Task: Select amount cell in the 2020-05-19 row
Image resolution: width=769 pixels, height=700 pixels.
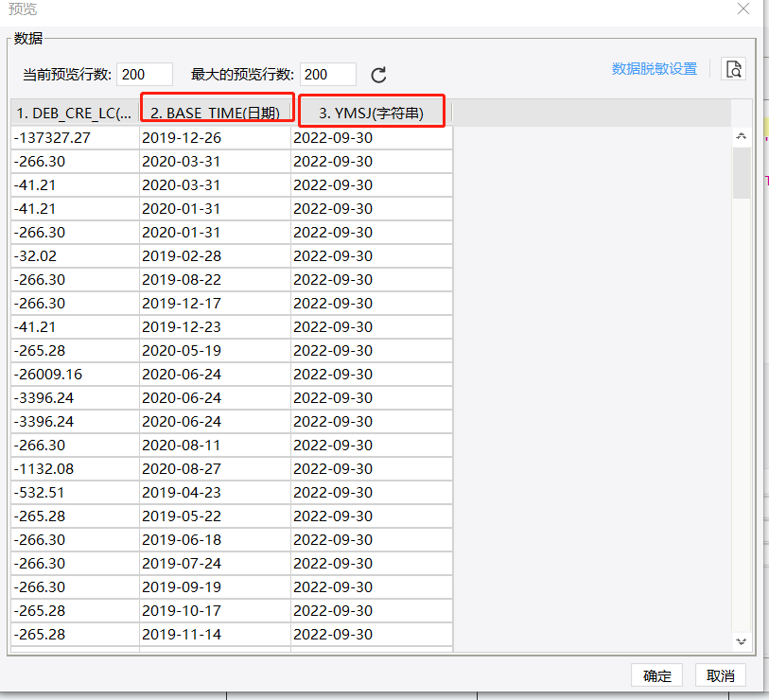Action: (x=75, y=351)
